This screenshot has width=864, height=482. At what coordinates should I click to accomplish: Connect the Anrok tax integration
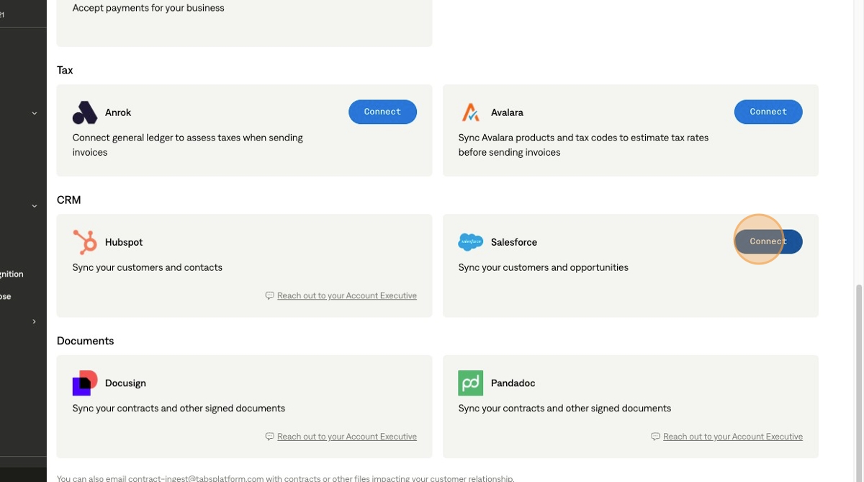[x=382, y=112]
